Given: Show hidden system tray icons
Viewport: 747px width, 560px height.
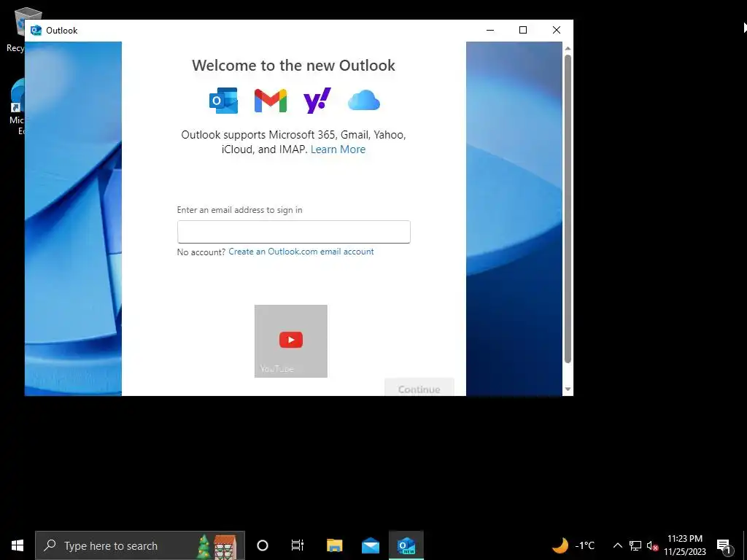Looking at the screenshot, I should pyautogui.click(x=617, y=545).
